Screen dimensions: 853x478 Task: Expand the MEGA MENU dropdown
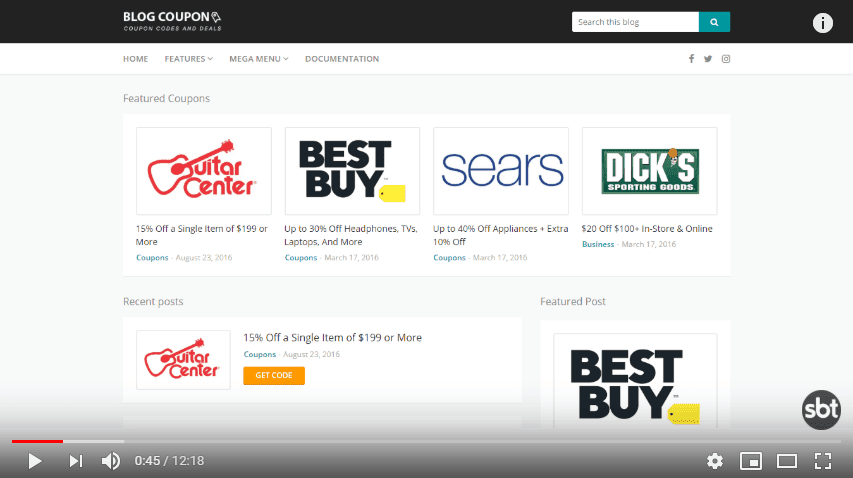click(258, 59)
